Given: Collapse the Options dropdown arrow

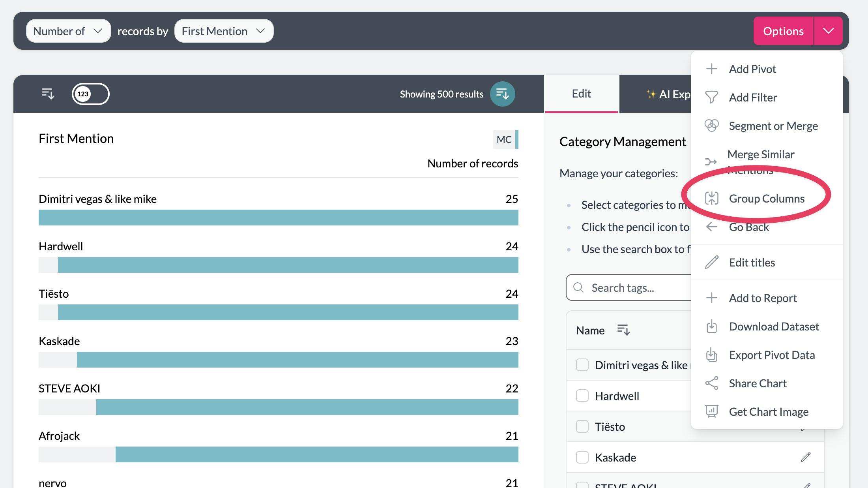Looking at the screenshot, I should click(x=828, y=31).
